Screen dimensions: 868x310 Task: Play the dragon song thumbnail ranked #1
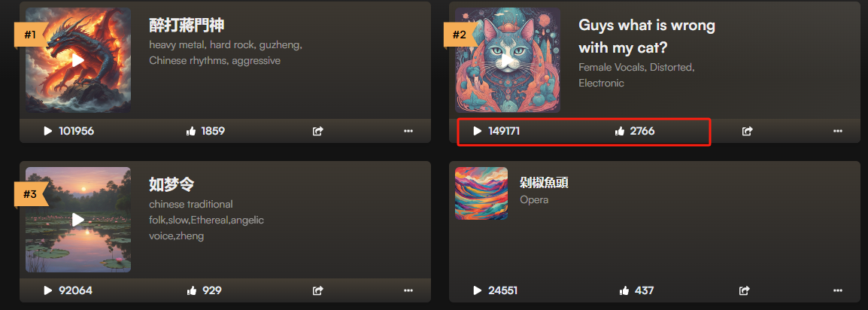[x=78, y=59]
